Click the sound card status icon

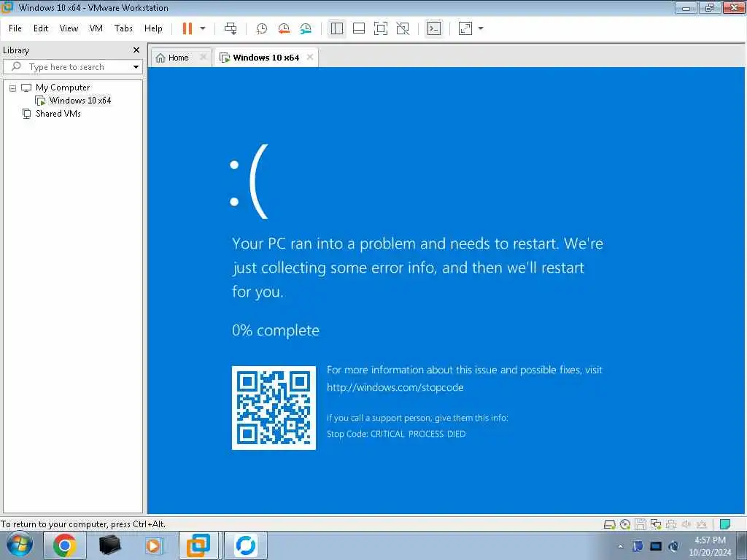[686, 525]
